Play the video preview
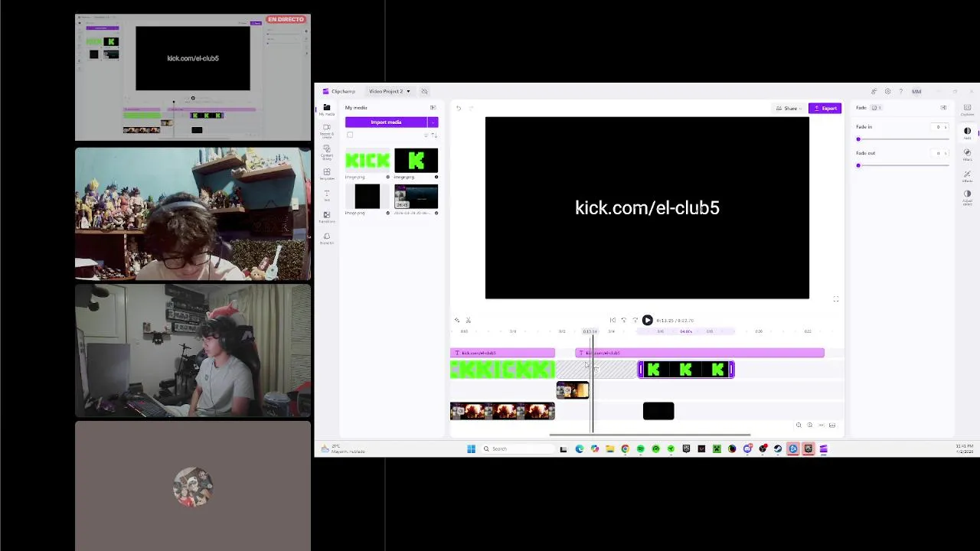 [647, 321]
